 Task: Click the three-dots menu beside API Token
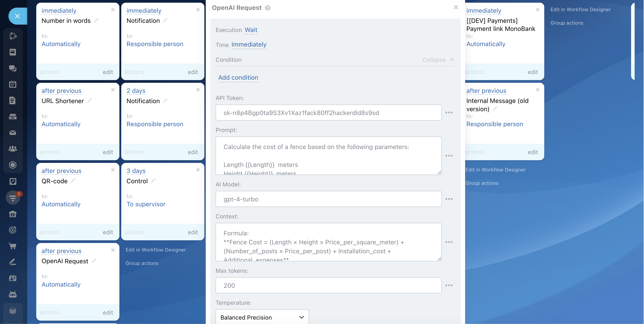[449, 113]
